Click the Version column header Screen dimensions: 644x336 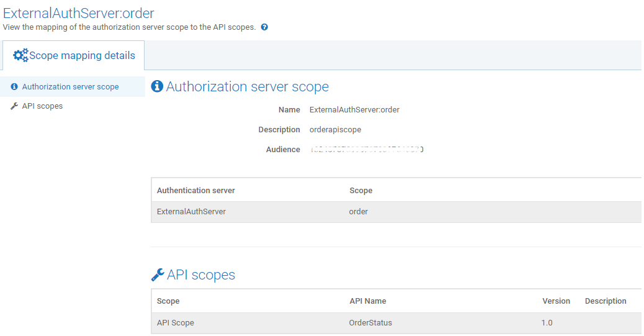[x=556, y=301]
